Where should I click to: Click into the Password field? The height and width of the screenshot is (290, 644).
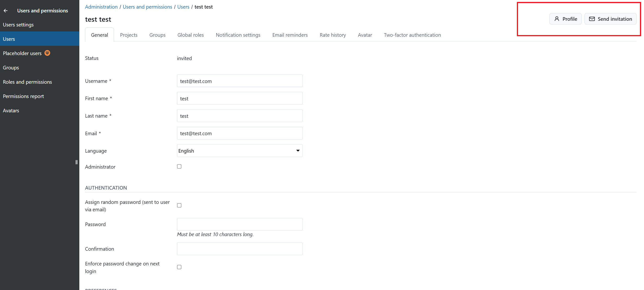pyautogui.click(x=239, y=224)
